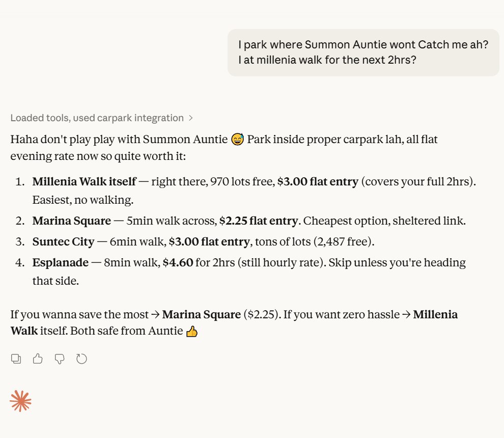This screenshot has width=504, height=438.
Task: Click the bold 'Suntec City' list heading
Action: 63,241
